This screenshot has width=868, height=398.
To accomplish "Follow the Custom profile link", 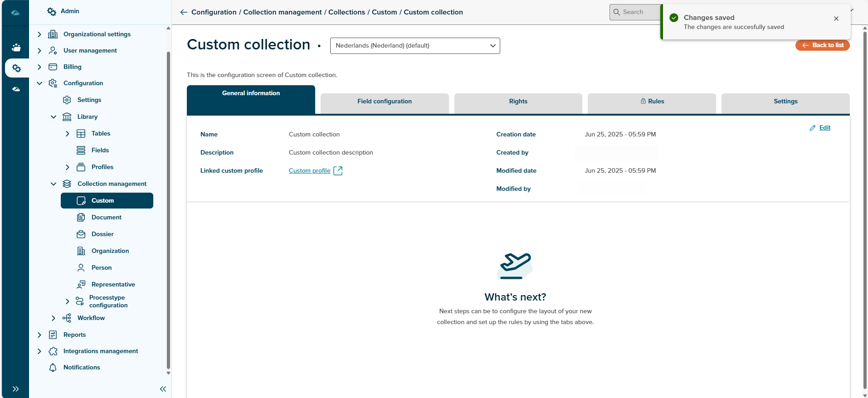I will click(309, 171).
